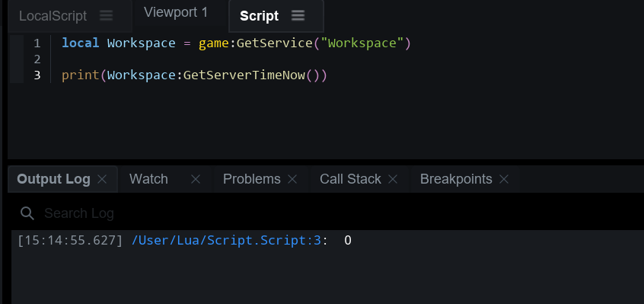Open the Breakpoints tab
Screen dimensions: 644x304
[456, 179]
